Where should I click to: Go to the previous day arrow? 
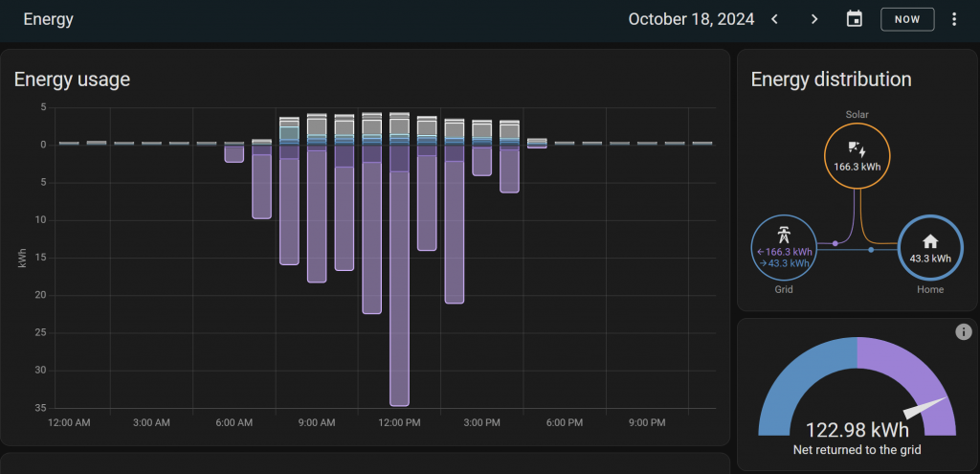point(774,19)
